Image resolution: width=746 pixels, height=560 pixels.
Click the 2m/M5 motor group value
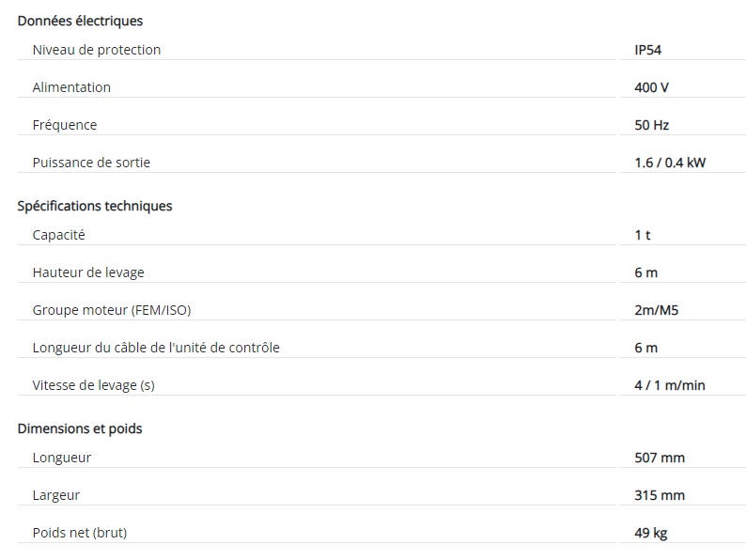click(x=656, y=310)
